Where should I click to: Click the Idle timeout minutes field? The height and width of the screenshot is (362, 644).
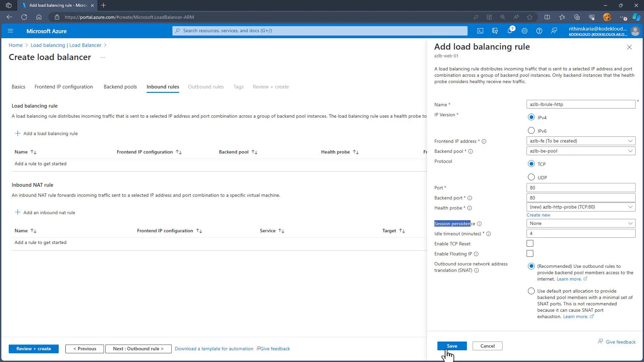coord(581,234)
